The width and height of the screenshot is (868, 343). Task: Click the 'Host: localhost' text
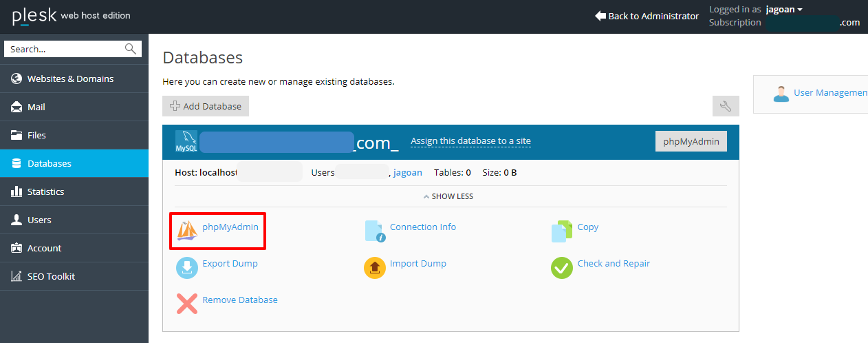(206, 172)
